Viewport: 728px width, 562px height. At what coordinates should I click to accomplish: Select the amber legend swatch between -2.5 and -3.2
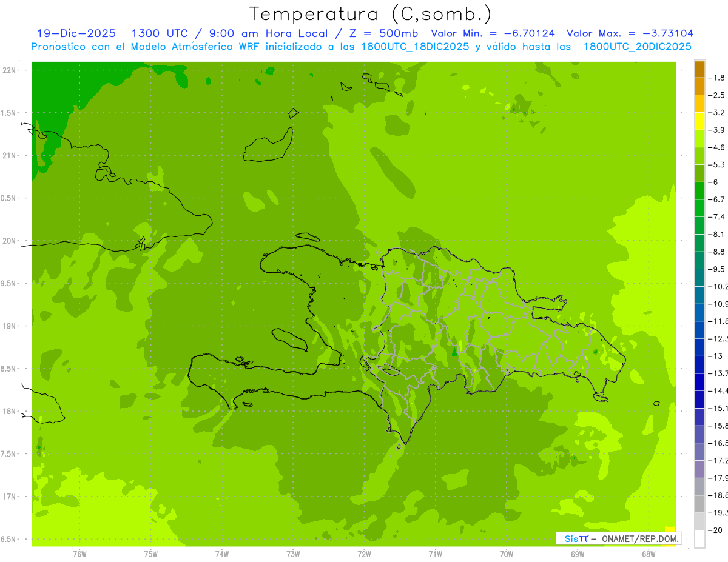(699, 104)
